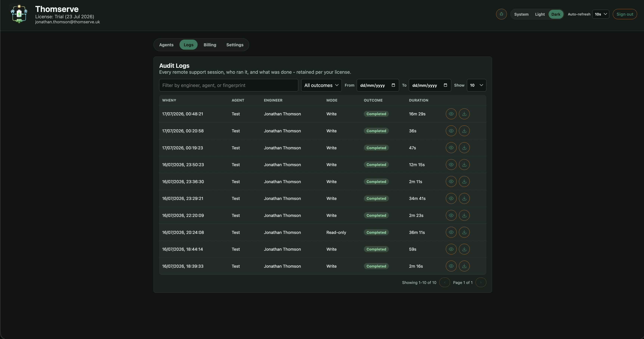Viewport: 644px width, 339px height.
Task: View details of the Read-only session
Action: pyautogui.click(x=451, y=232)
